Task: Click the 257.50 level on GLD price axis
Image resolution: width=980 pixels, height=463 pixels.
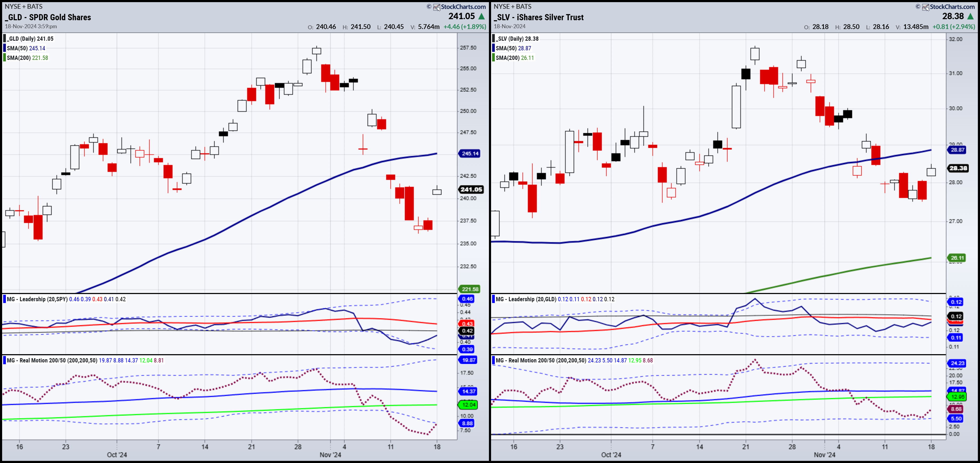Action: (468, 48)
